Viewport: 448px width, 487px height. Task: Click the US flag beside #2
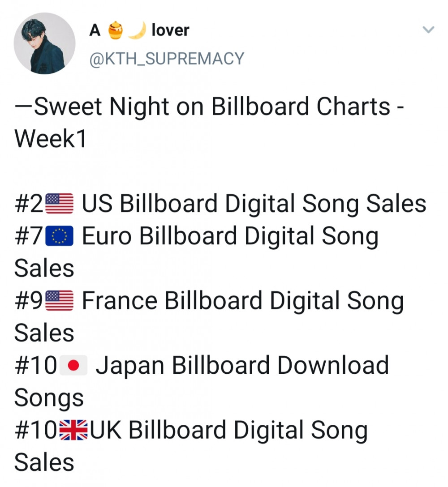point(60,204)
